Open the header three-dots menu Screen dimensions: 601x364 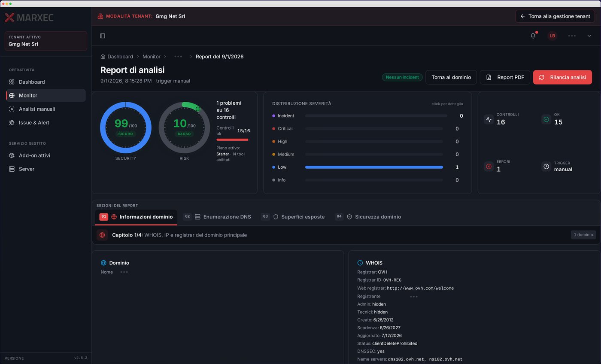[572, 36]
